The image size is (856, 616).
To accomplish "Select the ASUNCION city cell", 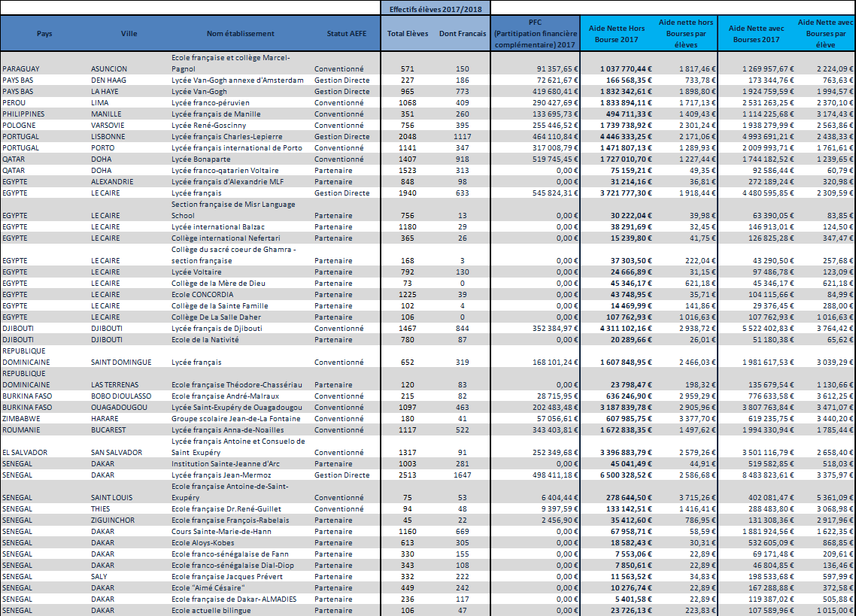I will point(109,68).
